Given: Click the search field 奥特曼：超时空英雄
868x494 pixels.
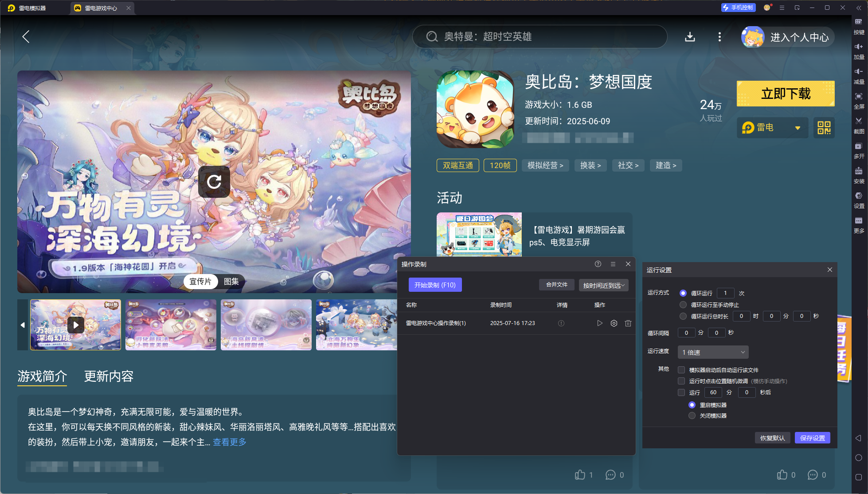Looking at the screenshot, I should (x=540, y=36).
